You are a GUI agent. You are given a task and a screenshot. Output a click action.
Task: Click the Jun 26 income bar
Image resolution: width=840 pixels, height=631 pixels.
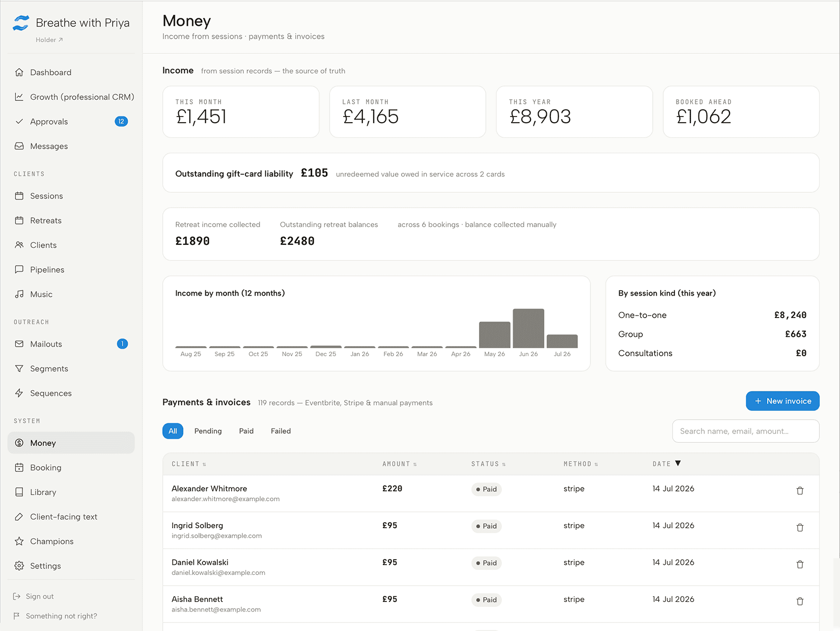pos(528,328)
